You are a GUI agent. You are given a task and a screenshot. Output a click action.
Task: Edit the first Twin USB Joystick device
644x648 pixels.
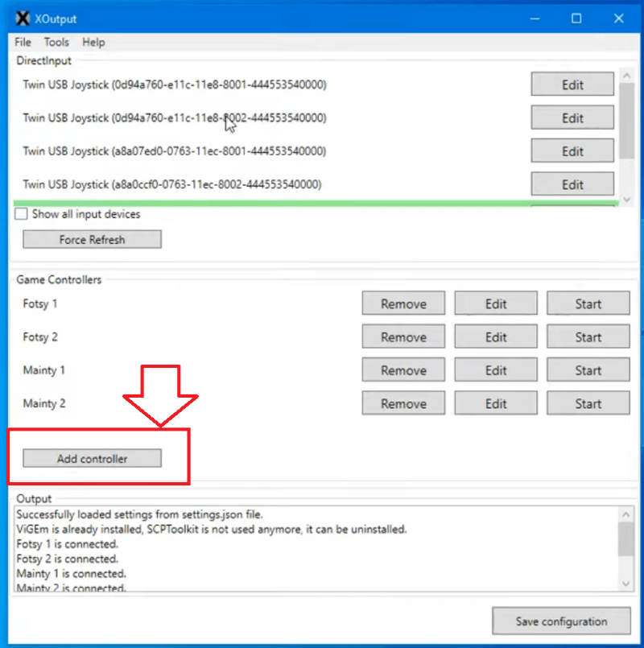point(572,84)
